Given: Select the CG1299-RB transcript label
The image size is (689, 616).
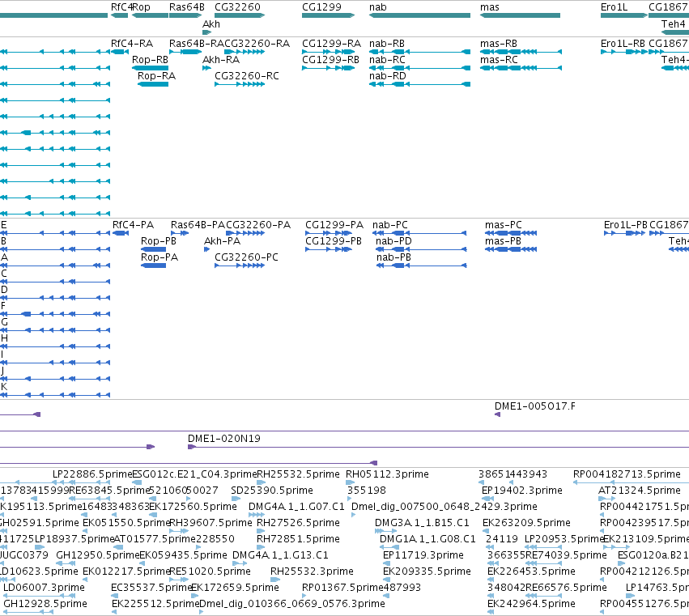Looking at the screenshot, I should [330, 59].
